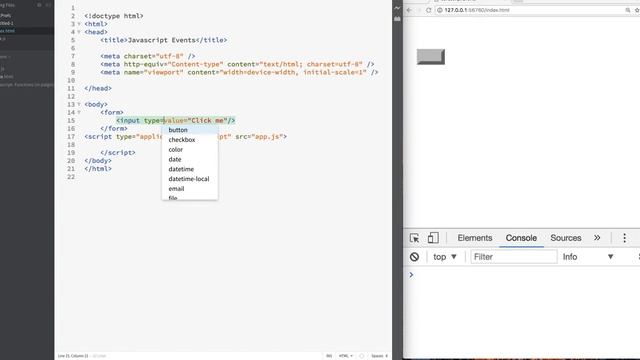Open the top execution context dropdown
640x360 pixels.
click(445, 257)
